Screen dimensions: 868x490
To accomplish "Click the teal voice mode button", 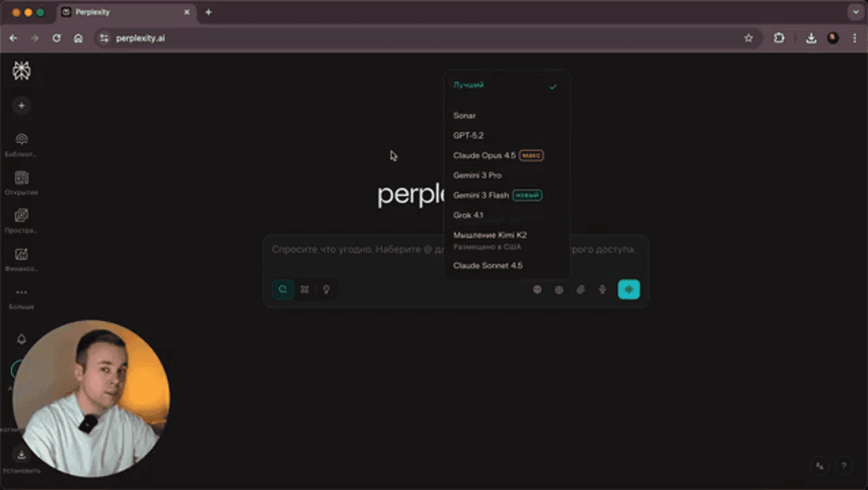I will (629, 290).
